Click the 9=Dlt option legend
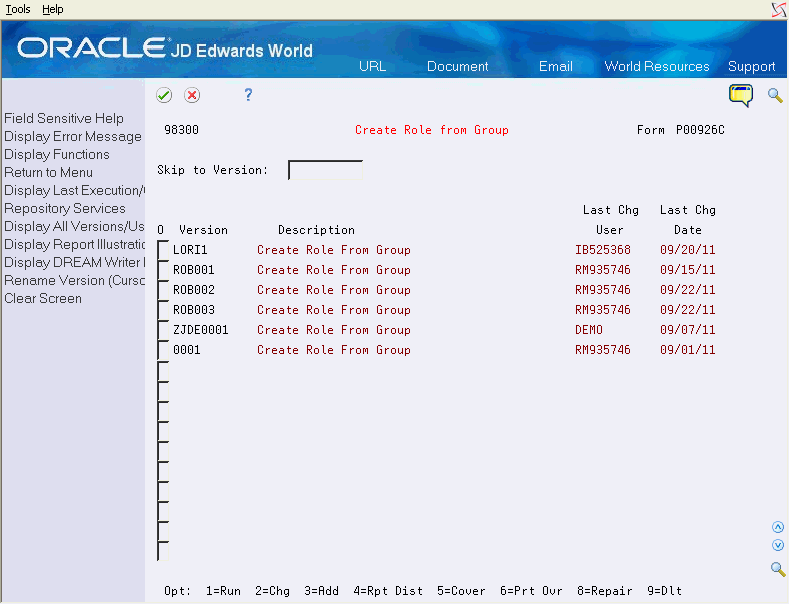789x604 pixels. coord(664,591)
